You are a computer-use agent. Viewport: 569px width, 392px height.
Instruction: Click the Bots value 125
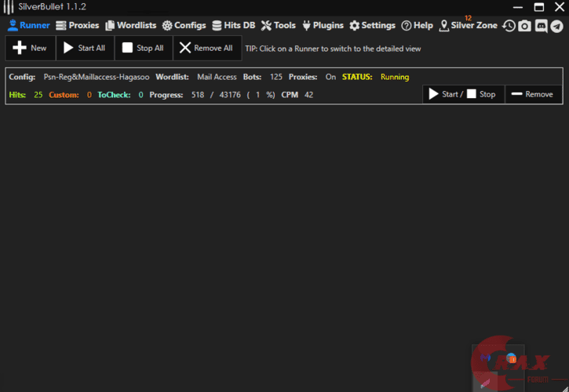pos(275,77)
